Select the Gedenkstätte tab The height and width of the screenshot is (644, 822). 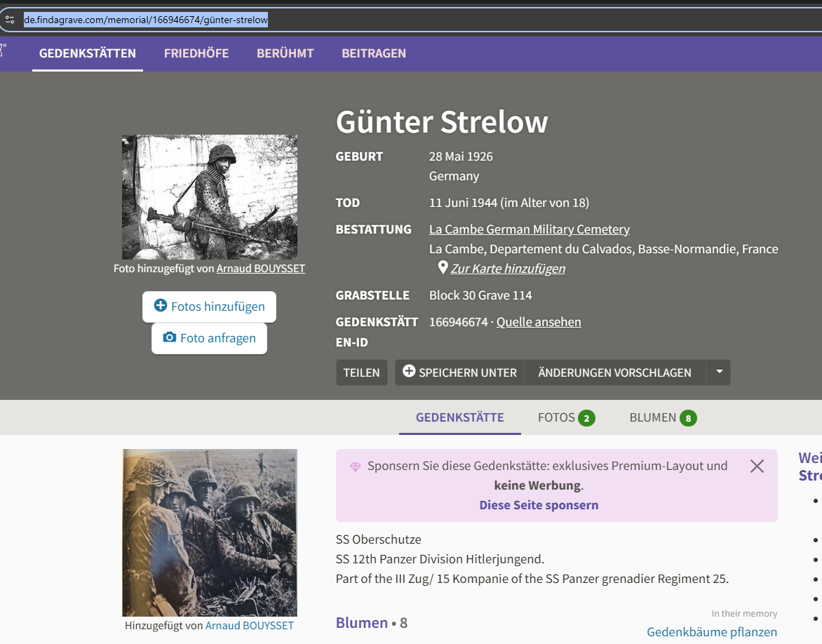click(x=459, y=418)
